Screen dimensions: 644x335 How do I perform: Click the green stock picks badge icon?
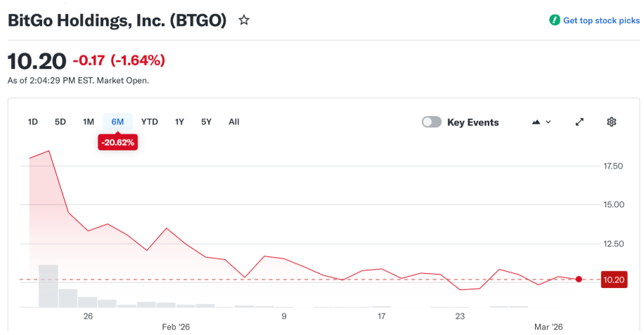point(555,20)
